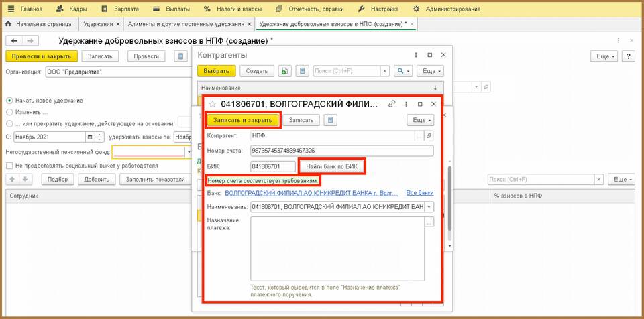Click open-form icon beside obscured dropdown field
This screenshot has height=319, width=644.
pyautogui.click(x=486, y=87)
